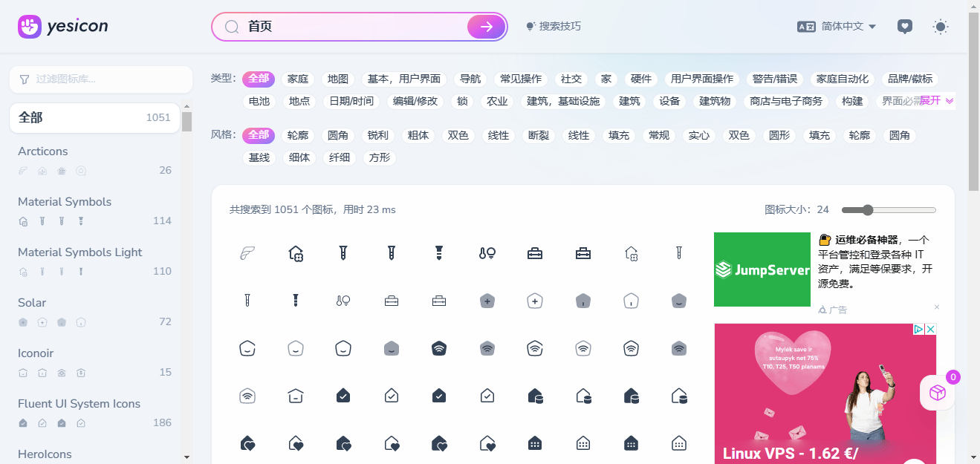
Task: Click the icon size slider handle
Action: tap(867, 210)
